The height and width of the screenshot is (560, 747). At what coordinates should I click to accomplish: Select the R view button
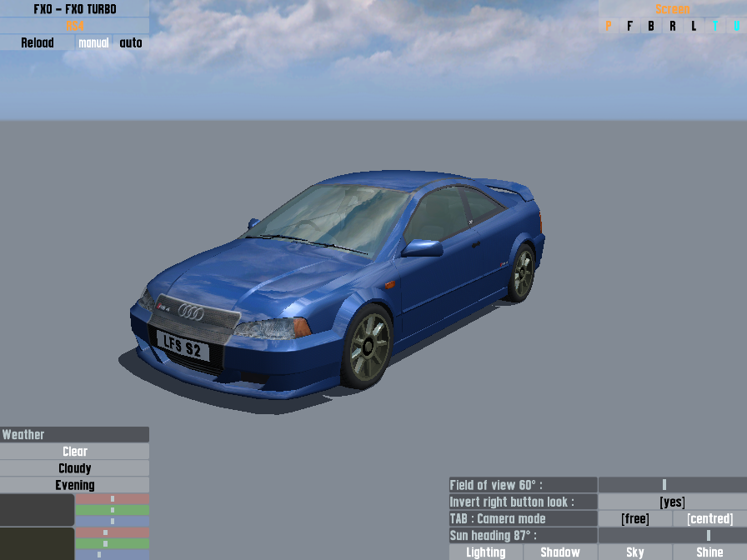coord(672,26)
